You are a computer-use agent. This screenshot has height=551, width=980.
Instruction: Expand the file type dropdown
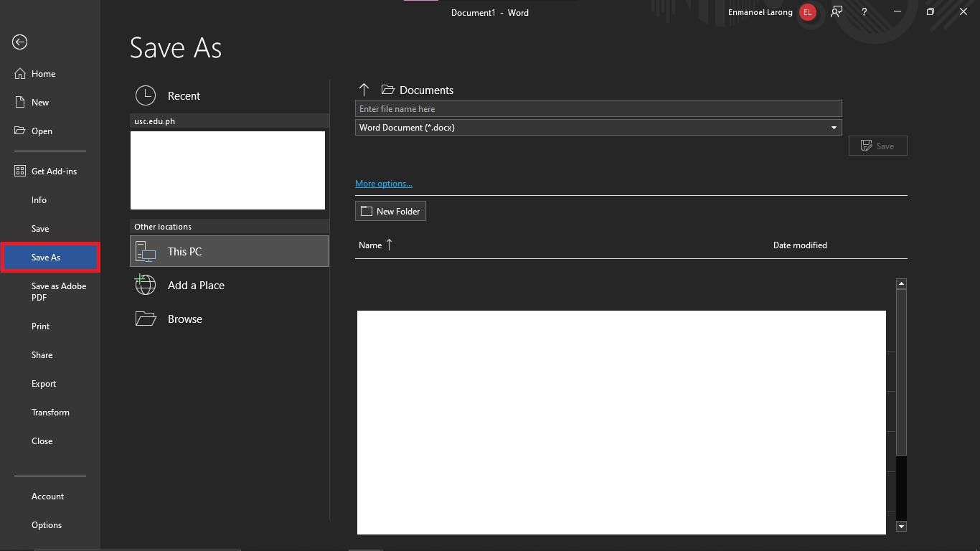tap(834, 128)
